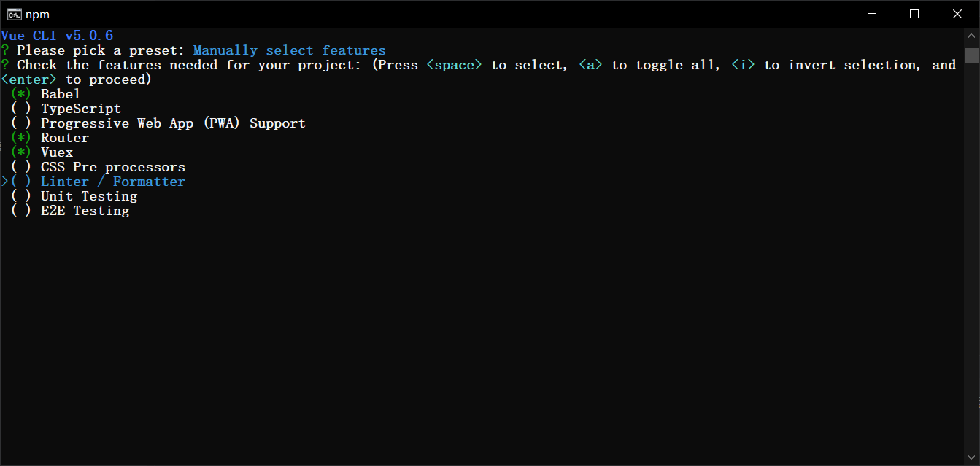
Task: Click the window maximize icon
Action: [914, 13]
